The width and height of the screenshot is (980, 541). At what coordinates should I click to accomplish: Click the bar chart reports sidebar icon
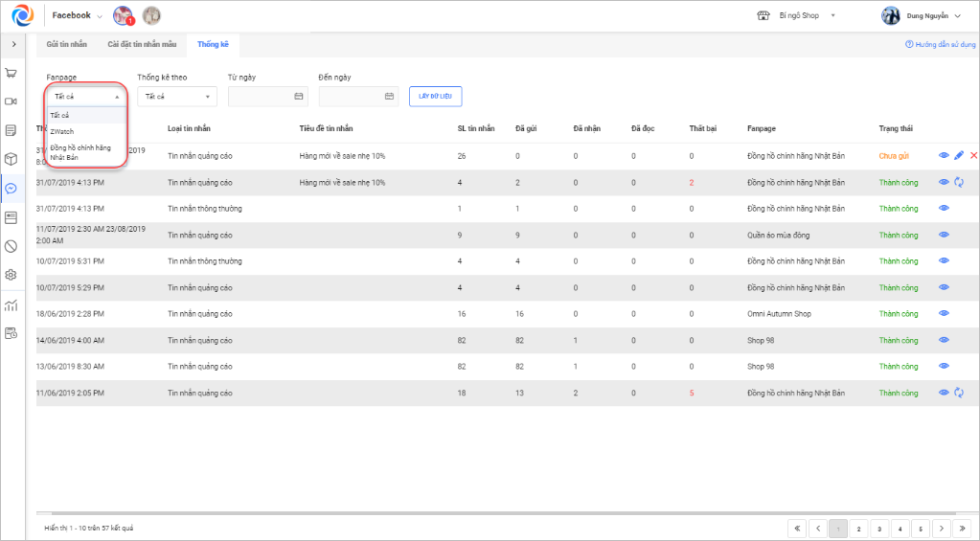[11, 305]
